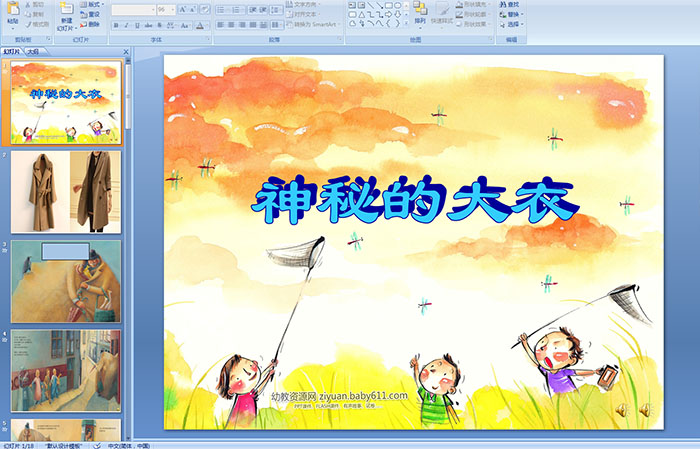Viewport: 700px width, 449px height.
Task: Open the line spacing dropdown
Action: pyautogui.click(x=277, y=9)
